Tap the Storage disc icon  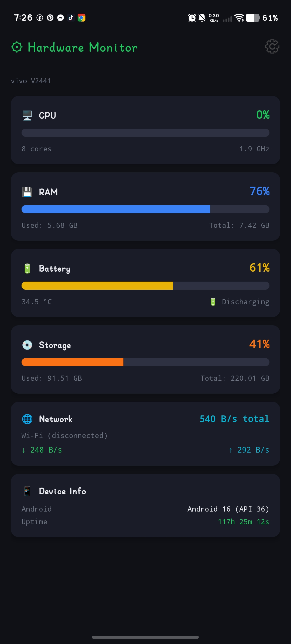[x=27, y=345]
